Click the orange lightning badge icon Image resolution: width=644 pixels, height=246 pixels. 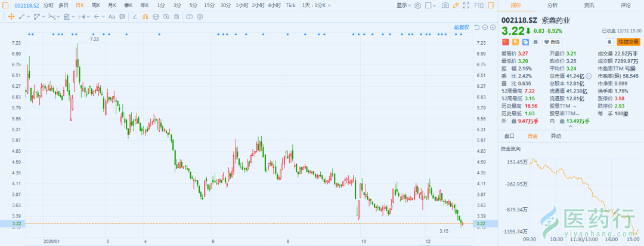515,42
